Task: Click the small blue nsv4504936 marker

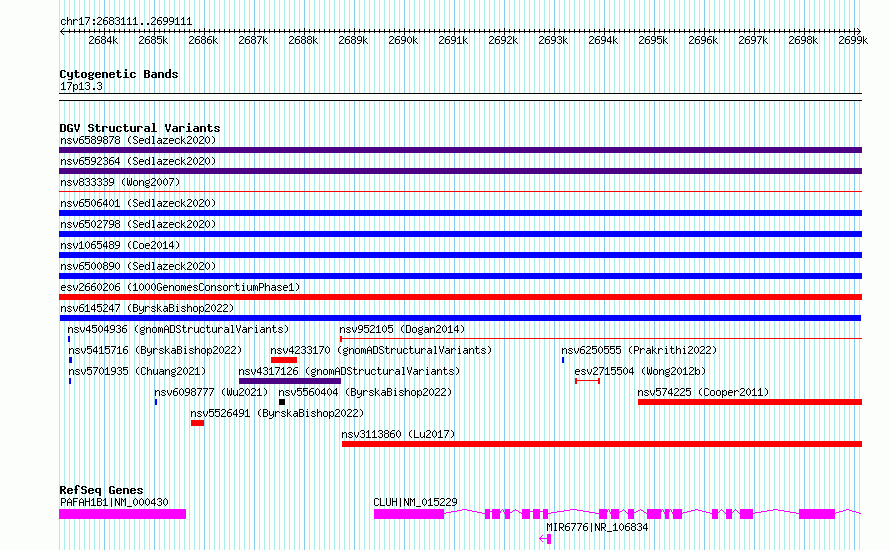Action: [69, 339]
